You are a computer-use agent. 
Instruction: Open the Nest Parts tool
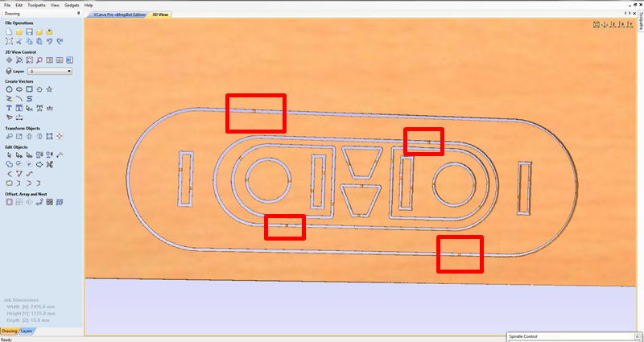(60, 202)
